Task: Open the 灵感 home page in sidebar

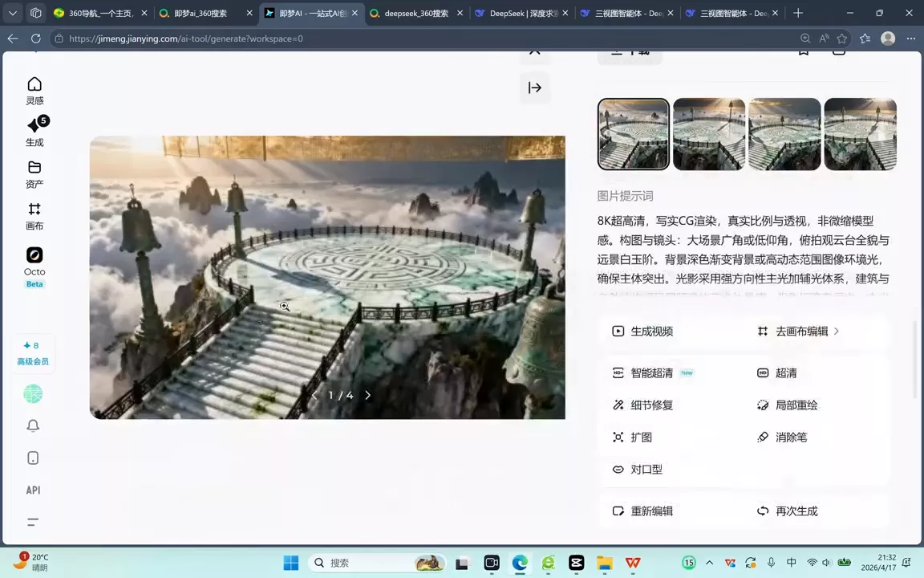Action: point(34,91)
